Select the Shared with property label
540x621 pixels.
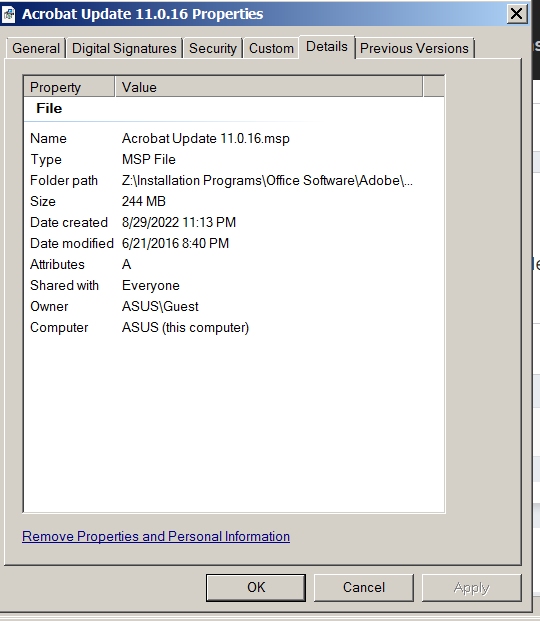[x=64, y=286]
